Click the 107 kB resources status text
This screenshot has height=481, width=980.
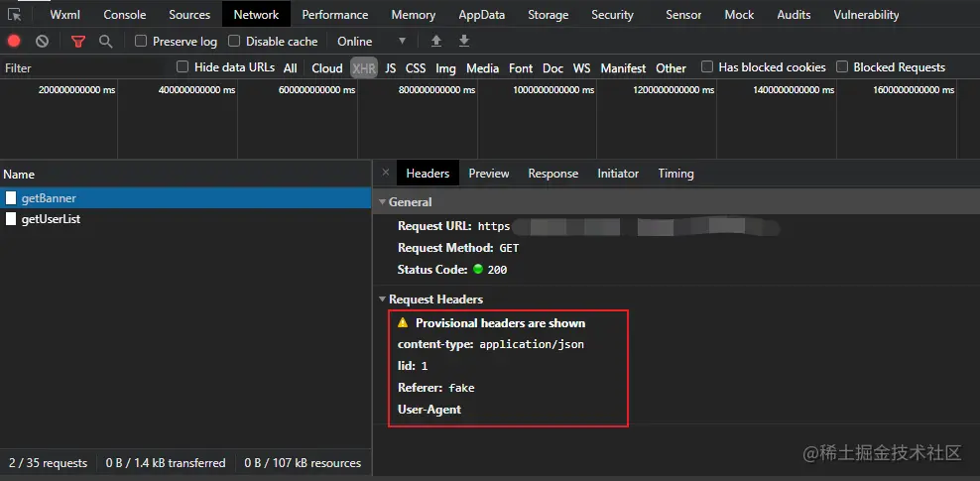pyautogui.click(x=303, y=463)
